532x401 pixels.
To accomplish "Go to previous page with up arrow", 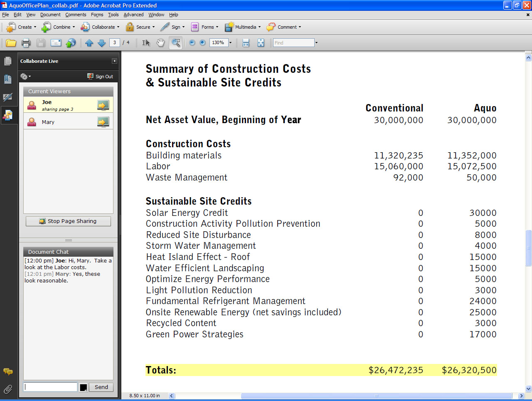I will pos(89,43).
